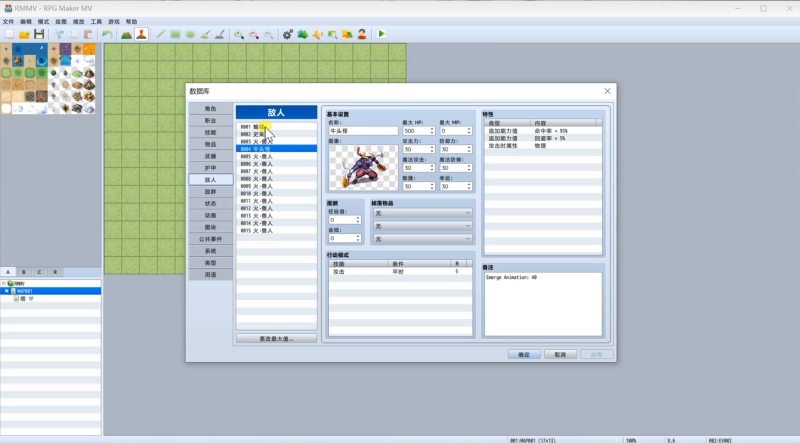Select enemy entry 0004 牛头怪
Image resolution: width=800 pixels, height=443 pixels.
click(x=276, y=149)
